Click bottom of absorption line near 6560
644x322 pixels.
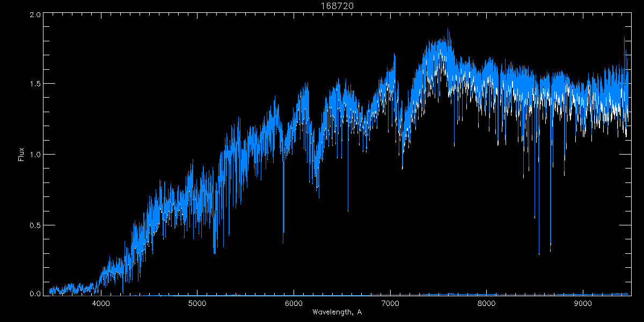click(x=348, y=210)
